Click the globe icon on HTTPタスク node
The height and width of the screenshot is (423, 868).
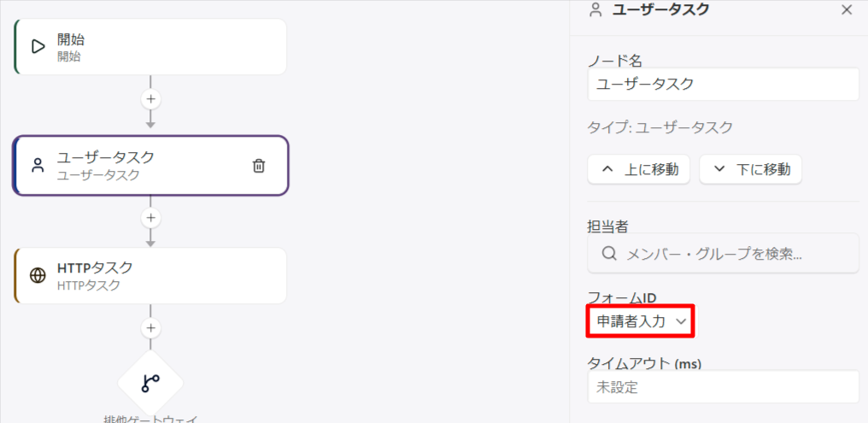coord(38,276)
